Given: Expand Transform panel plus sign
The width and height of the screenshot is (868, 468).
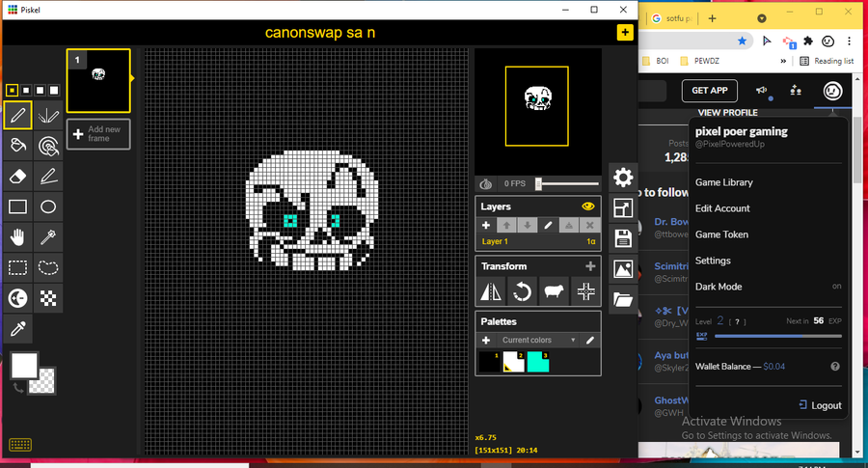Looking at the screenshot, I should click(x=590, y=266).
